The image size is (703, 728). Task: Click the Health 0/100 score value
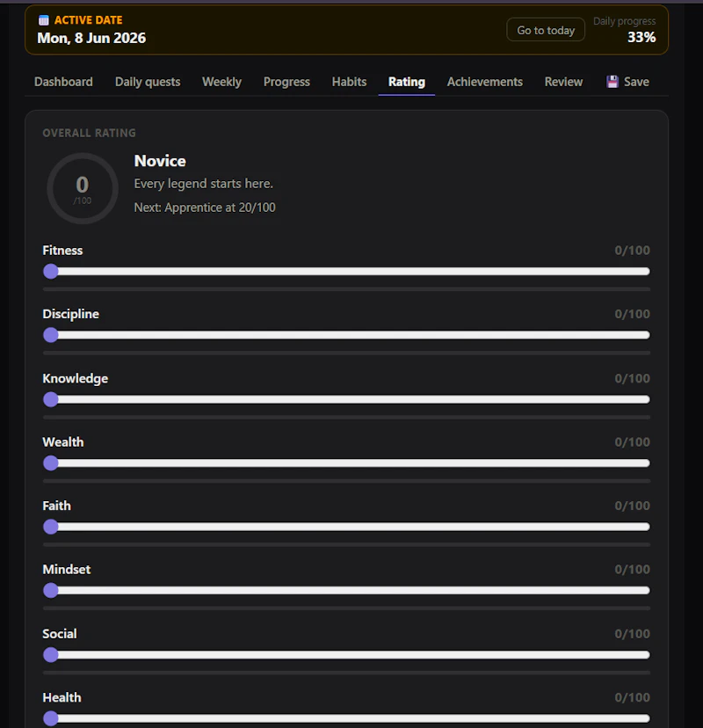(x=632, y=697)
